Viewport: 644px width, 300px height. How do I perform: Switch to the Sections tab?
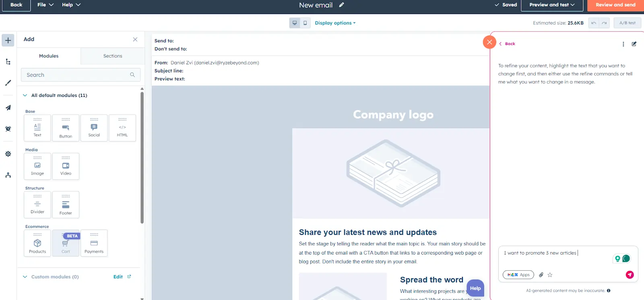click(113, 56)
